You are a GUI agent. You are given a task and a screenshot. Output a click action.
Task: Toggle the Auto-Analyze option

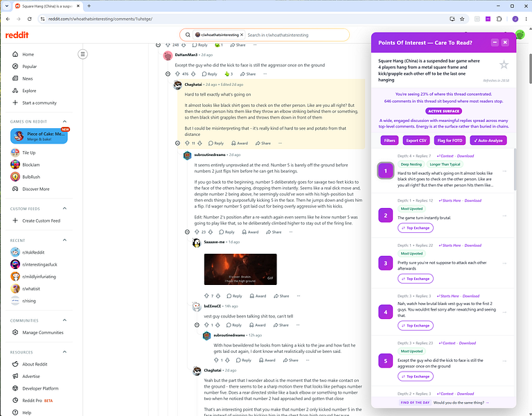click(488, 140)
